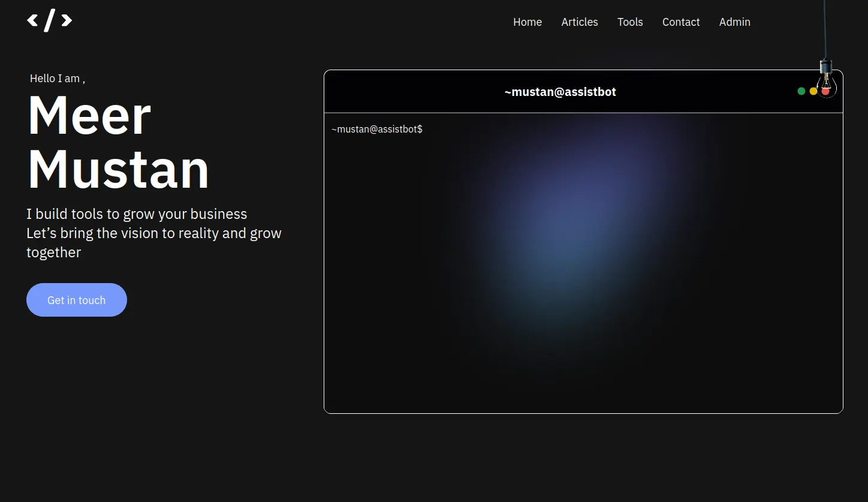Click the red dot in terminal header
Screen dimensions: 868x502
click(x=825, y=91)
